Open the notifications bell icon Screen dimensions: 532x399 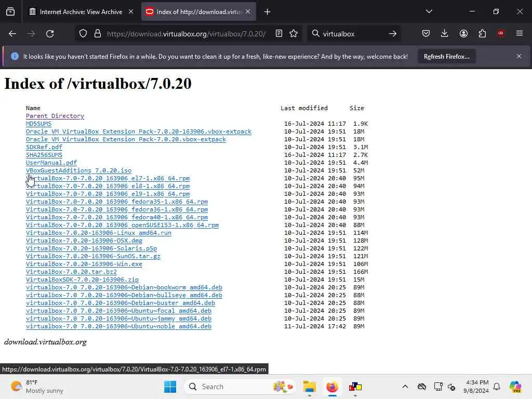point(497,387)
